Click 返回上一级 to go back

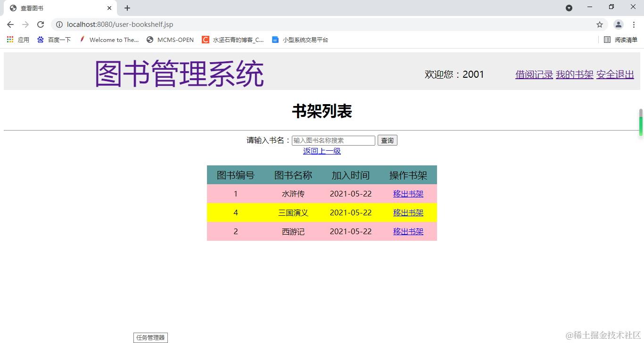click(322, 151)
